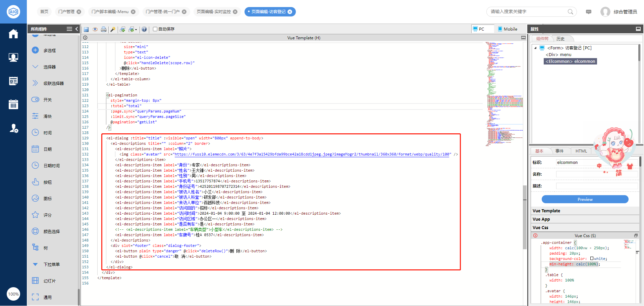Open the user monitor icon in navigation bar
The height and width of the screenshot is (306, 644).
pyautogui.click(x=13, y=57)
